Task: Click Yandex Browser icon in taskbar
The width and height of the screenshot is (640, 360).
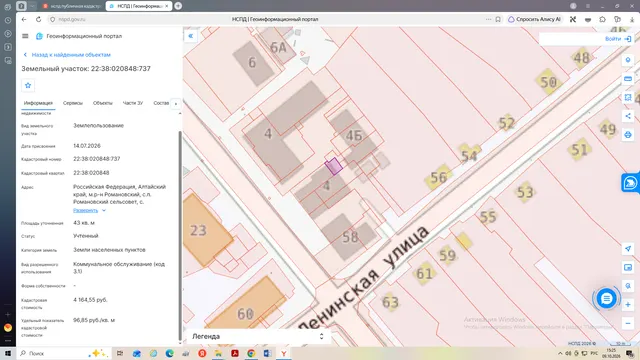Action: (x=283, y=353)
